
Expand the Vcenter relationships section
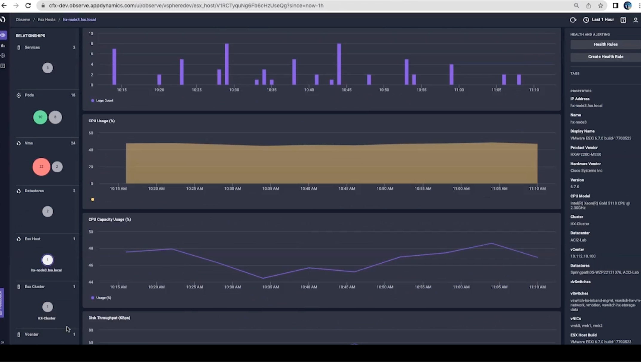[x=46, y=334]
